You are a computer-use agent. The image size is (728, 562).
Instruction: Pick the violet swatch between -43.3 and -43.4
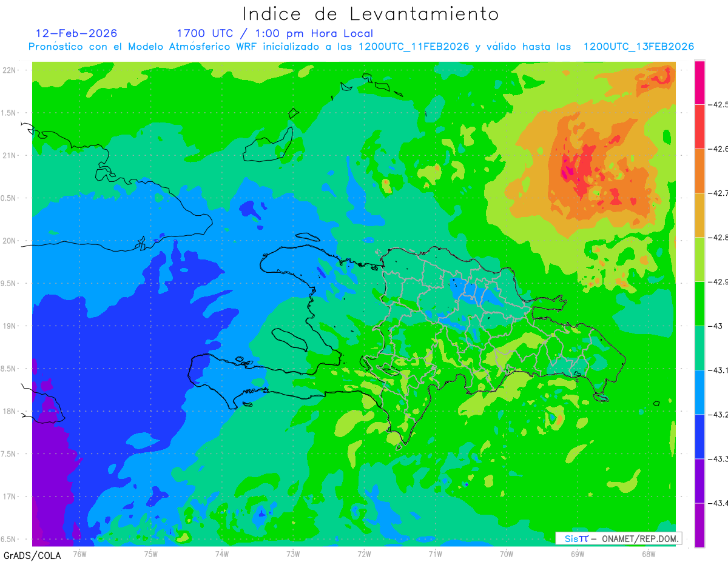tap(699, 481)
